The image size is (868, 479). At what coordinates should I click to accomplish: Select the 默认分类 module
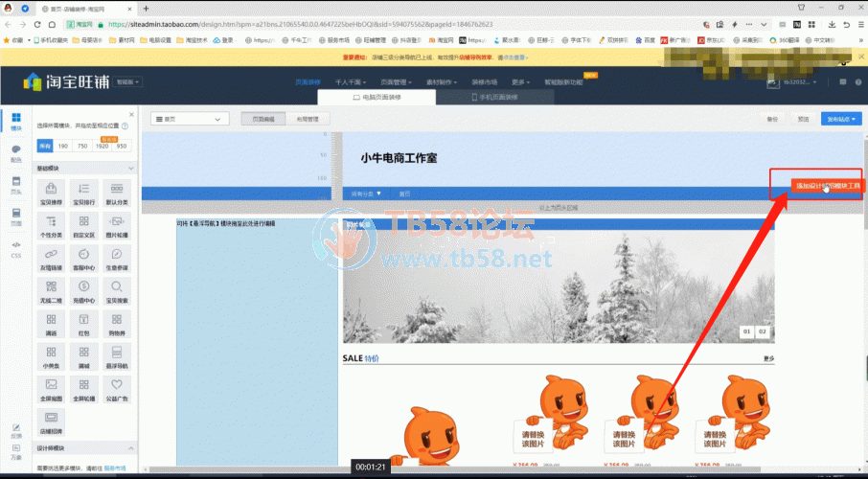tap(117, 194)
